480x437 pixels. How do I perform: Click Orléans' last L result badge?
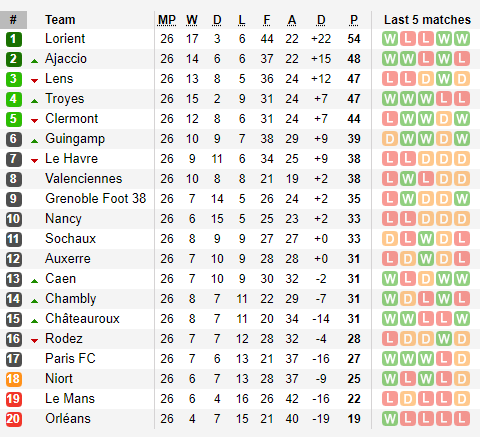[462, 419]
